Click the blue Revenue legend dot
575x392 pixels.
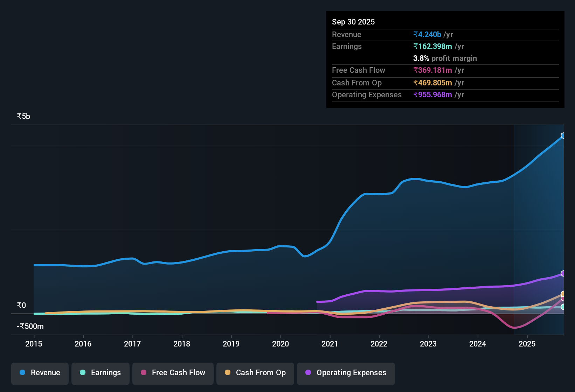(x=22, y=373)
